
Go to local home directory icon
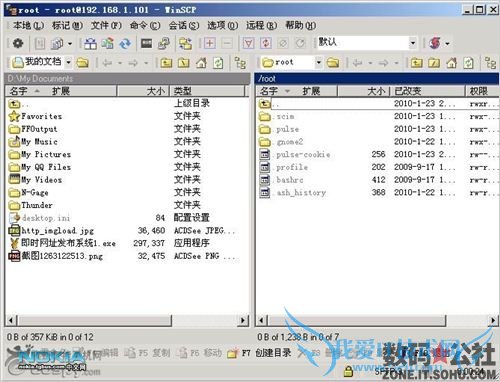(201, 62)
